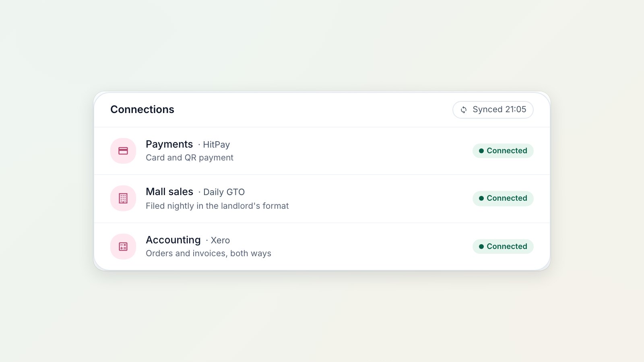This screenshot has height=362, width=644.
Task: Click the Connected badge for Accounting
Action: 503,247
